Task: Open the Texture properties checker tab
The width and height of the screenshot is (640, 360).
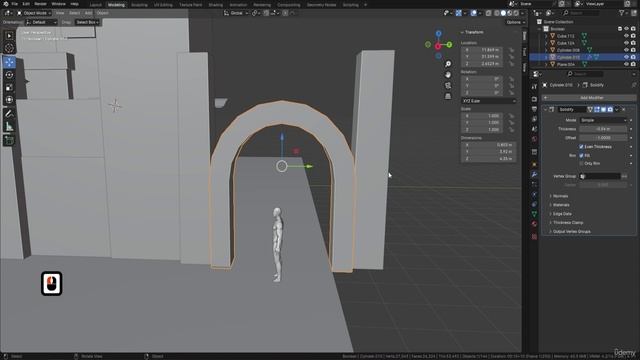Action: (534, 236)
